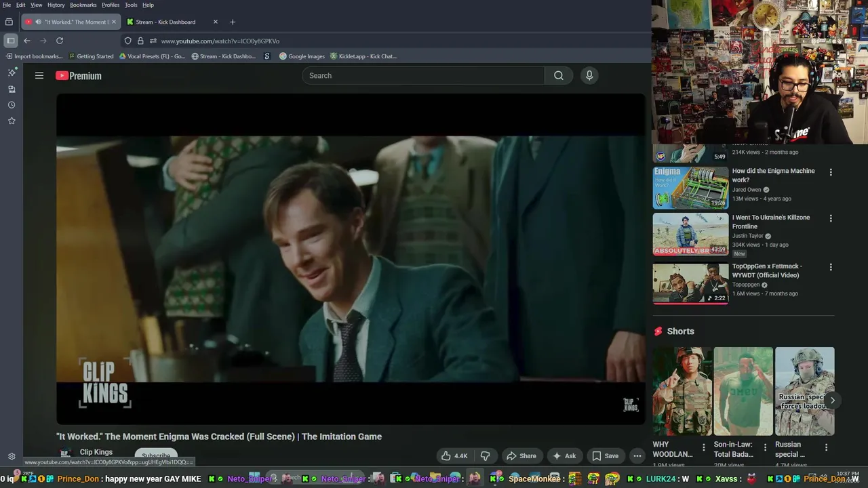Open options for WHY WOODLAN short

click(x=703, y=447)
